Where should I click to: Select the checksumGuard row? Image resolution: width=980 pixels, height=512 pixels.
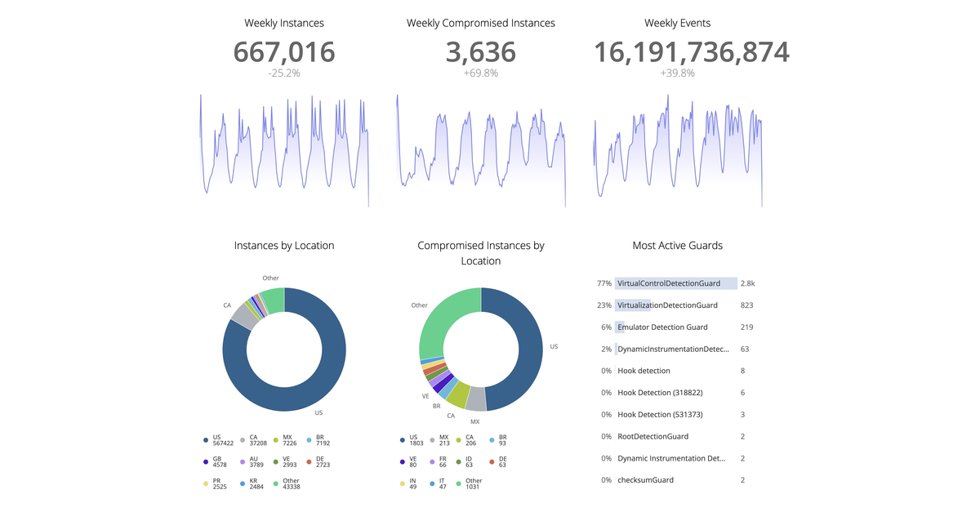click(645, 480)
